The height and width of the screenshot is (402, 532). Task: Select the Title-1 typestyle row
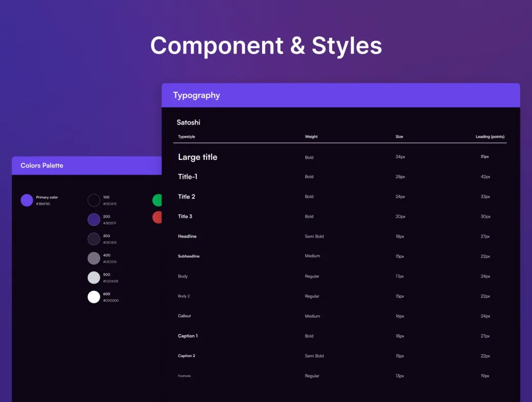340,177
